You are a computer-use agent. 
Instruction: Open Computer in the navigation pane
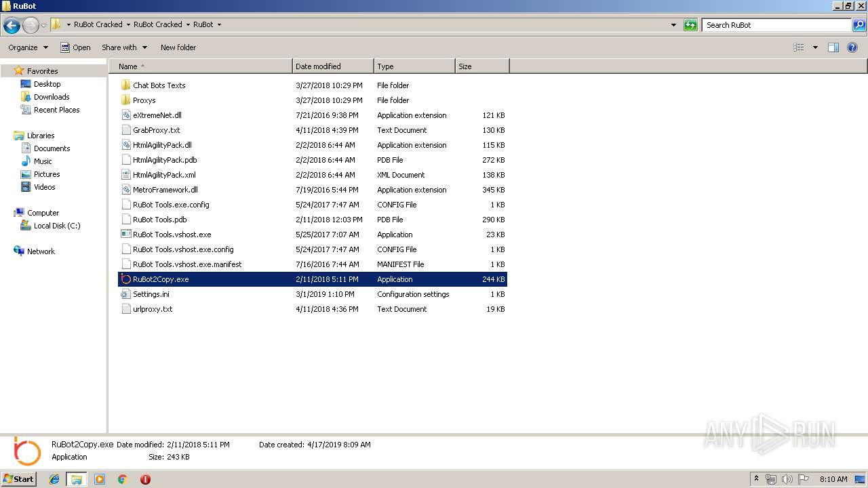click(x=43, y=213)
